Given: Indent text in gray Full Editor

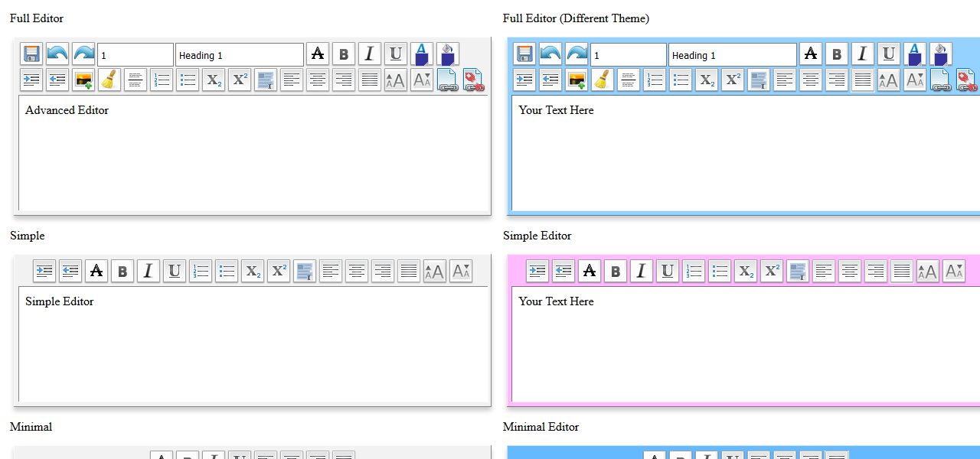Looking at the screenshot, I should coord(31,80).
